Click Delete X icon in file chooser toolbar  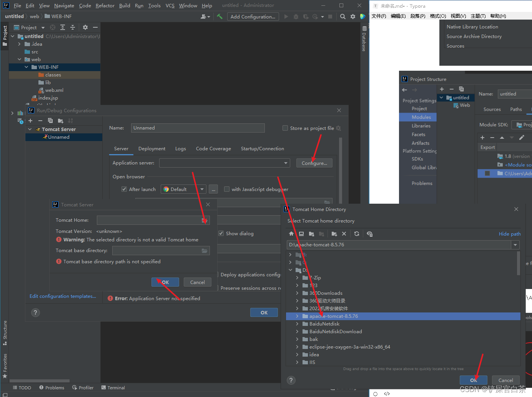344,234
